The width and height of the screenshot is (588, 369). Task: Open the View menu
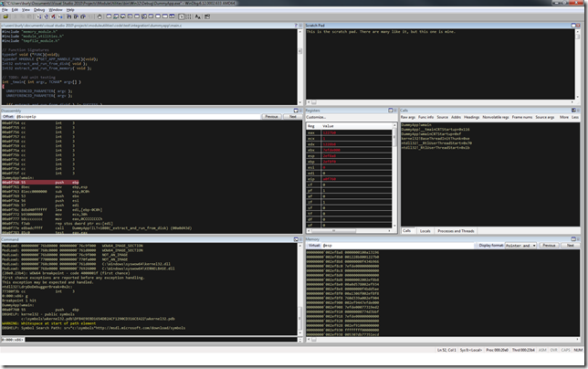point(26,10)
